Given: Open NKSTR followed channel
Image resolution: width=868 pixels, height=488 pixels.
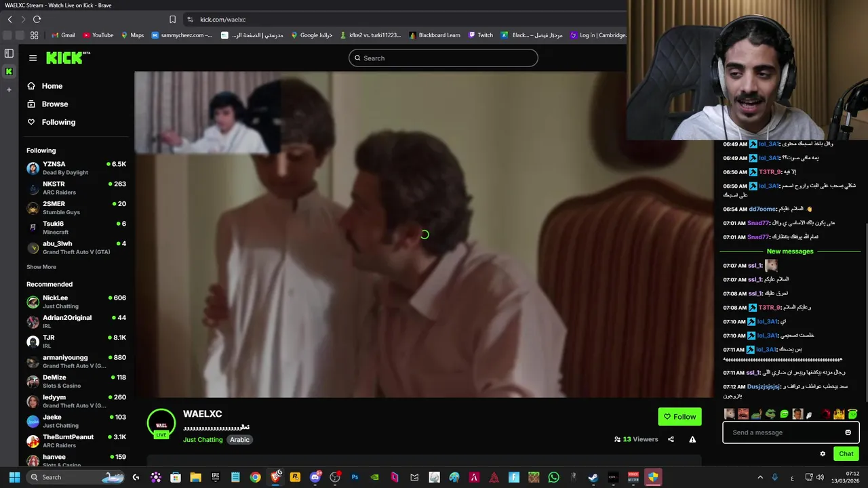Looking at the screenshot, I should 76,188.
